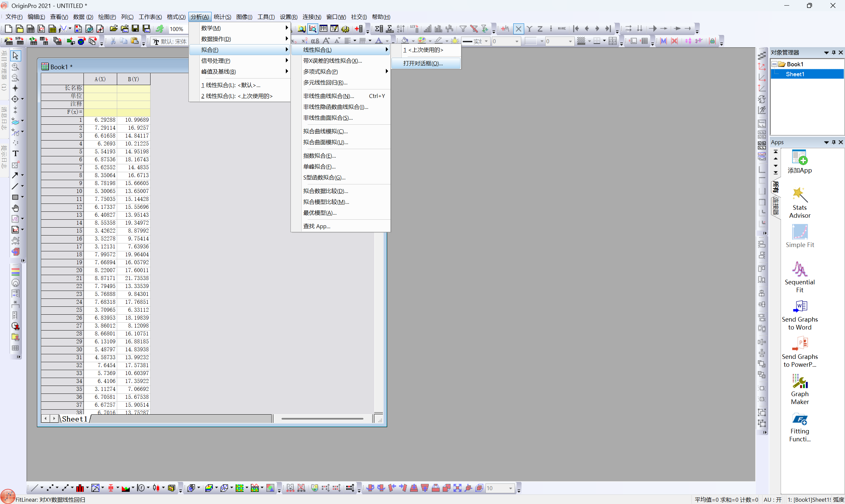845x504 pixels.
Task: Click the Cut scissors icon
Action: pos(113,41)
